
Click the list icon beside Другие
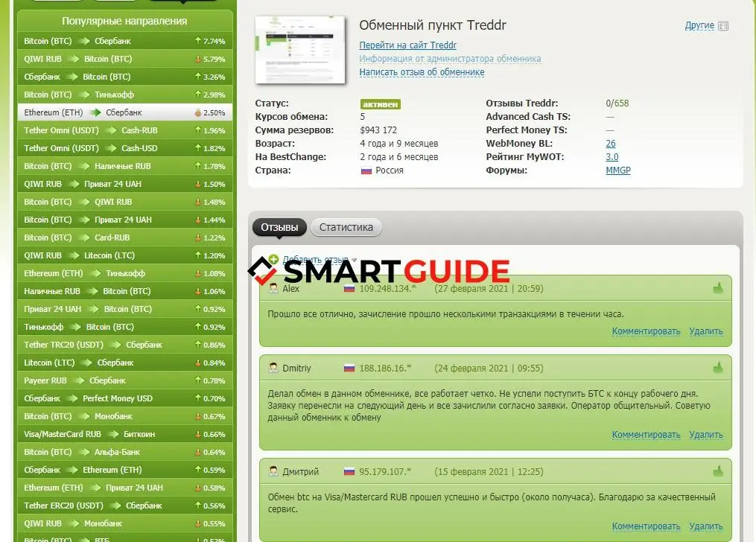(x=723, y=26)
